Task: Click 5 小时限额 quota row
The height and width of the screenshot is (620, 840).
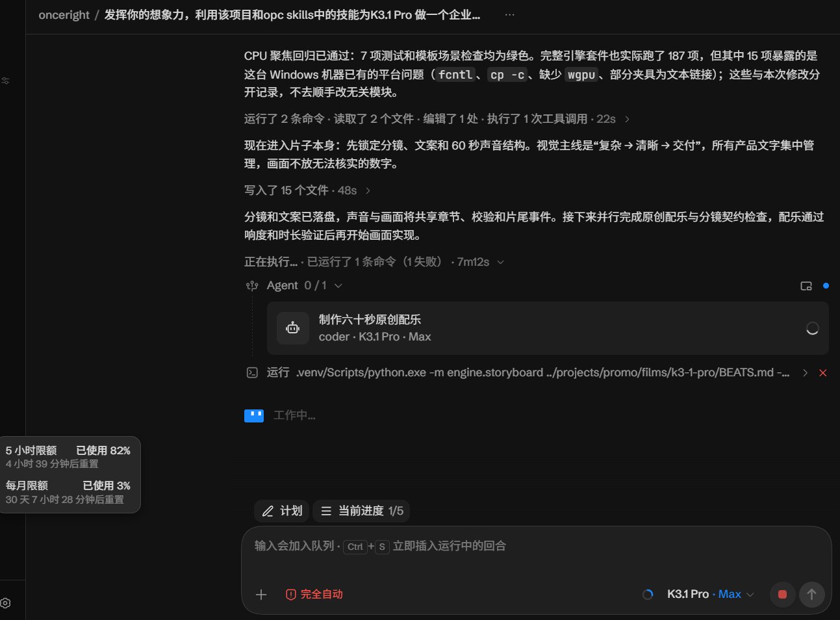Action: 68,456
